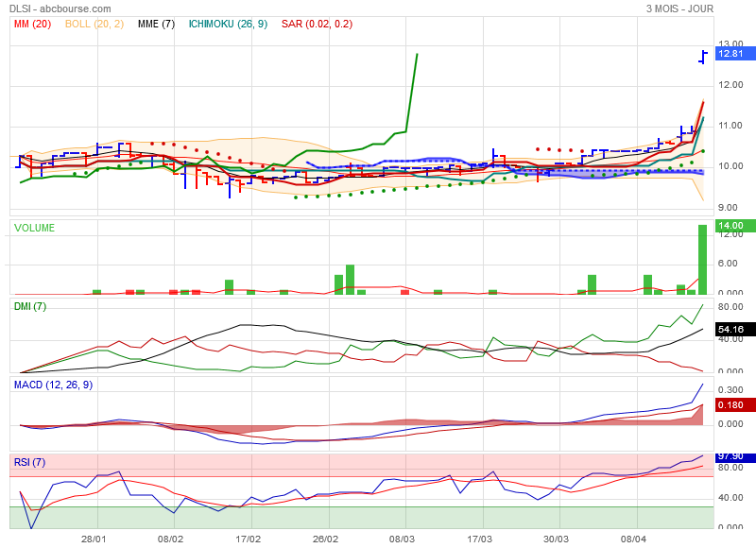Click the 08/04 date axis label
756x548 pixels.
click(x=633, y=539)
